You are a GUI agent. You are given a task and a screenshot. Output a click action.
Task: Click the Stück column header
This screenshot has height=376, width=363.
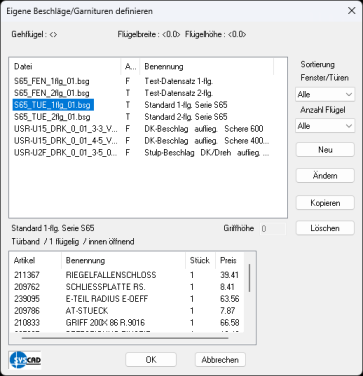(200, 260)
